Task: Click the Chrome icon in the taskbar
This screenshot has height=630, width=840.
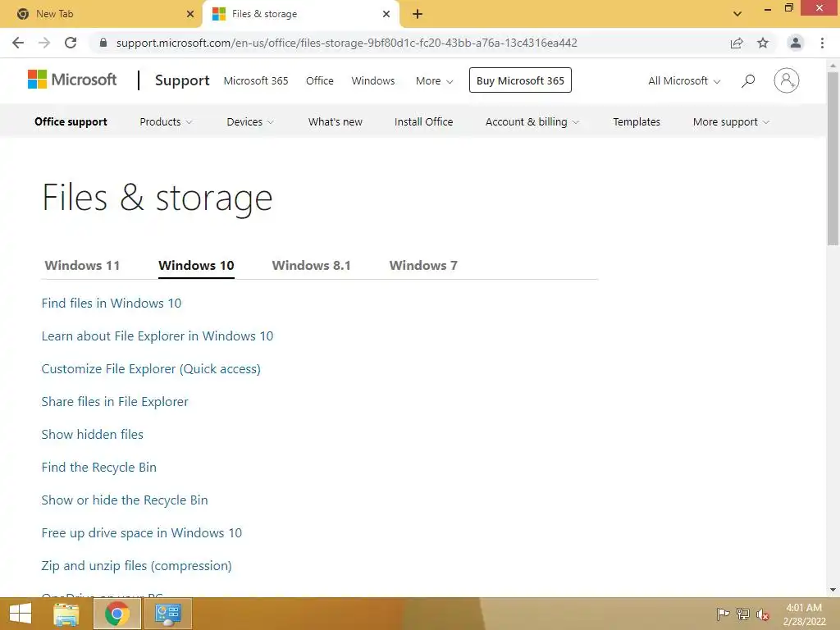Action: pyautogui.click(x=117, y=614)
